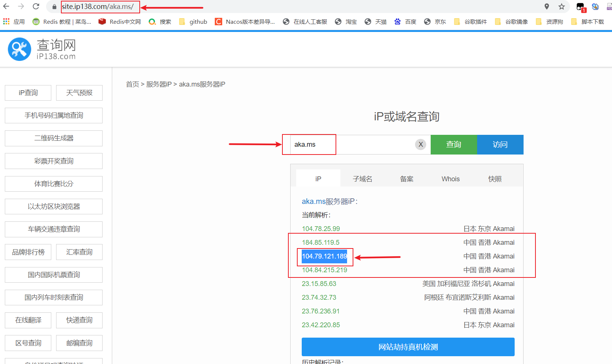Open 在线人工客服 bookmark
This screenshot has height=364, width=612.
[x=305, y=22]
